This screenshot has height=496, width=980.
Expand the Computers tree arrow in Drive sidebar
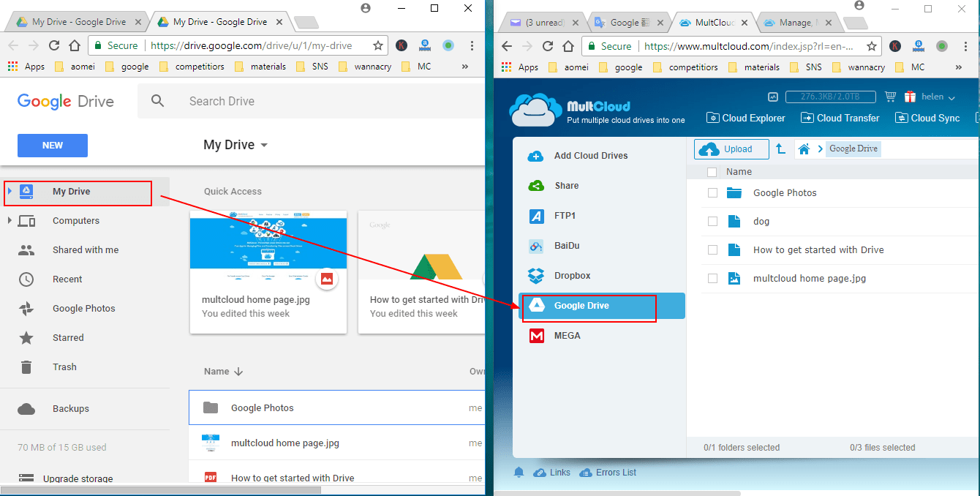pyautogui.click(x=10, y=221)
